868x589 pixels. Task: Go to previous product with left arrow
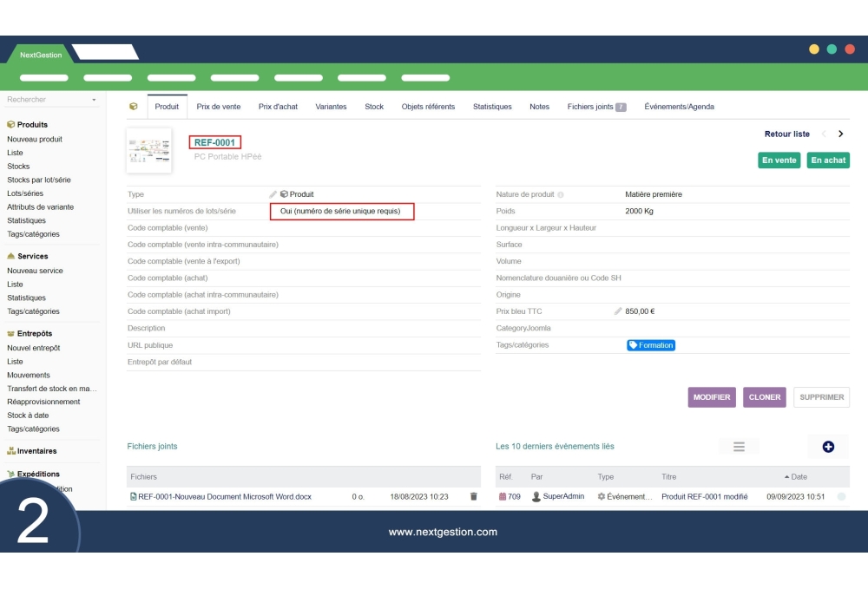[824, 134]
